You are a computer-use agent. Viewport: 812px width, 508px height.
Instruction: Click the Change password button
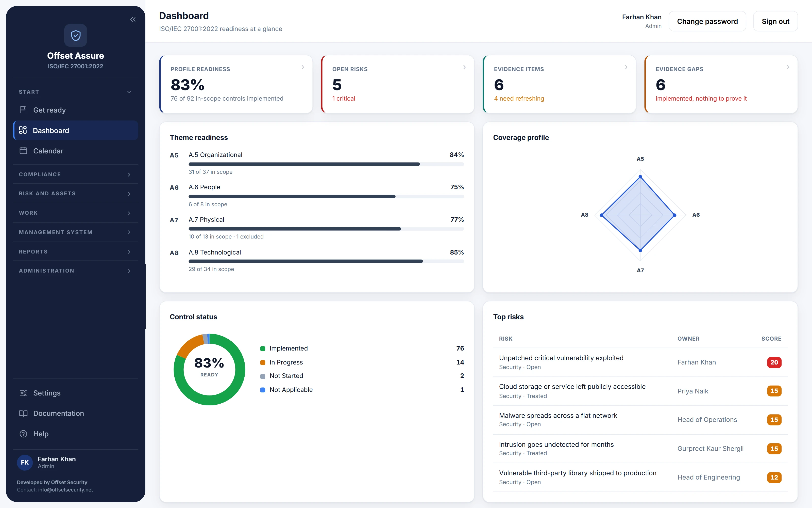click(x=707, y=21)
